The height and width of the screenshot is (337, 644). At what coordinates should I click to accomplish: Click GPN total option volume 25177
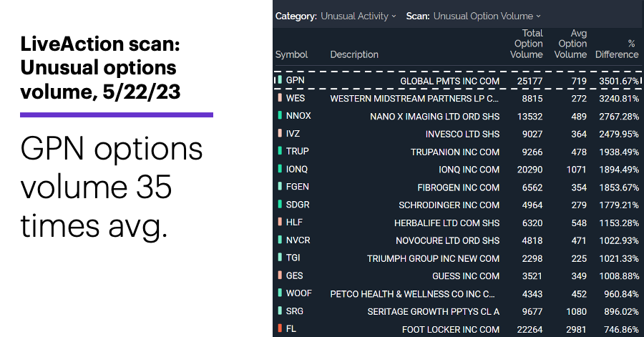tap(530, 81)
